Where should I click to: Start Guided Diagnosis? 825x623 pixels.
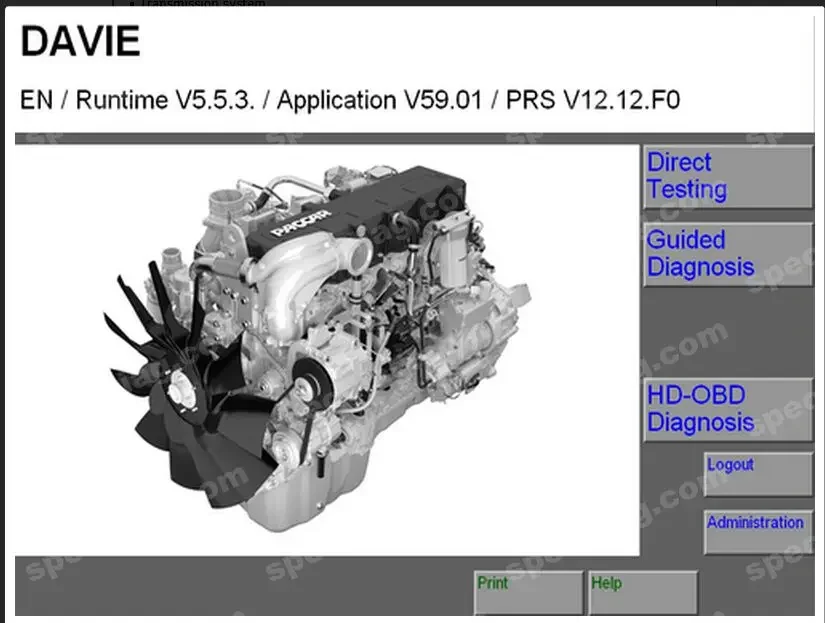pos(728,255)
